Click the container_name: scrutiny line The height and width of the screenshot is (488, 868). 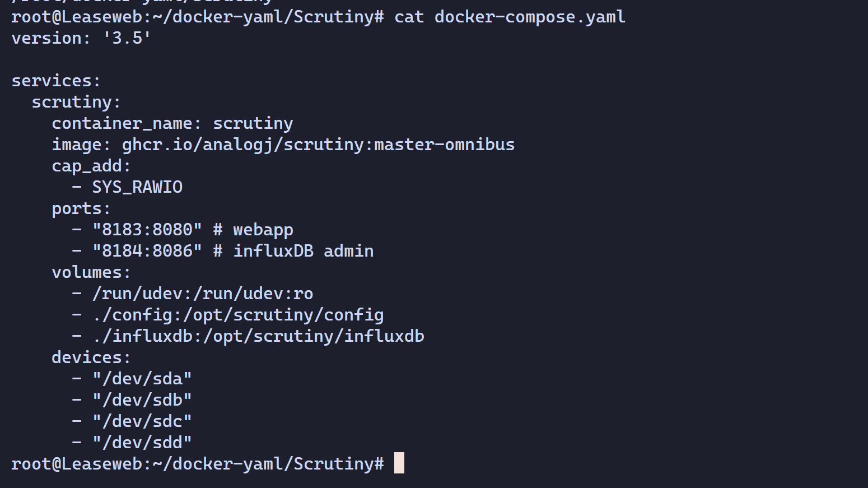click(x=172, y=123)
